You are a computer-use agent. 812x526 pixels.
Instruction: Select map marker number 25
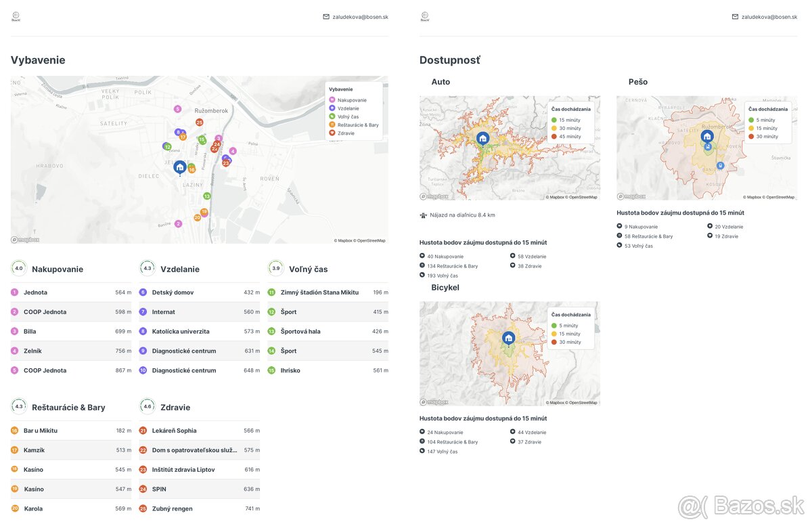pyautogui.click(x=199, y=123)
